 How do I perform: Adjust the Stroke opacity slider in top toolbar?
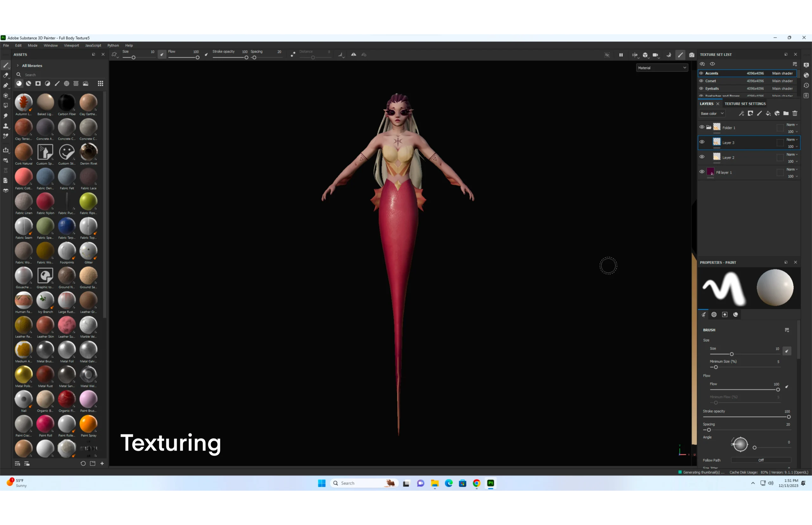[x=230, y=58]
